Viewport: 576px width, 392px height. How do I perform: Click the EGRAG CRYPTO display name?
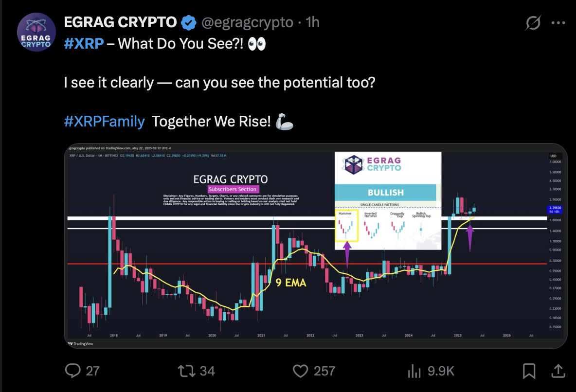pyautogui.click(x=121, y=22)
